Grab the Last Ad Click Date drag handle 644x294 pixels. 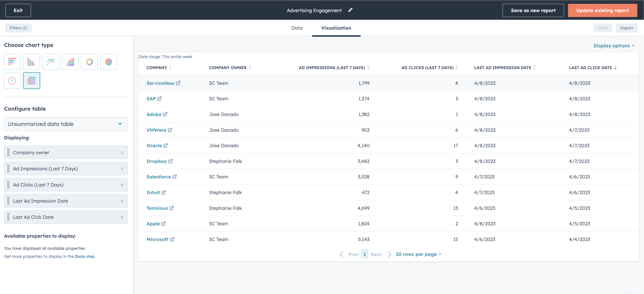(8, 217)
